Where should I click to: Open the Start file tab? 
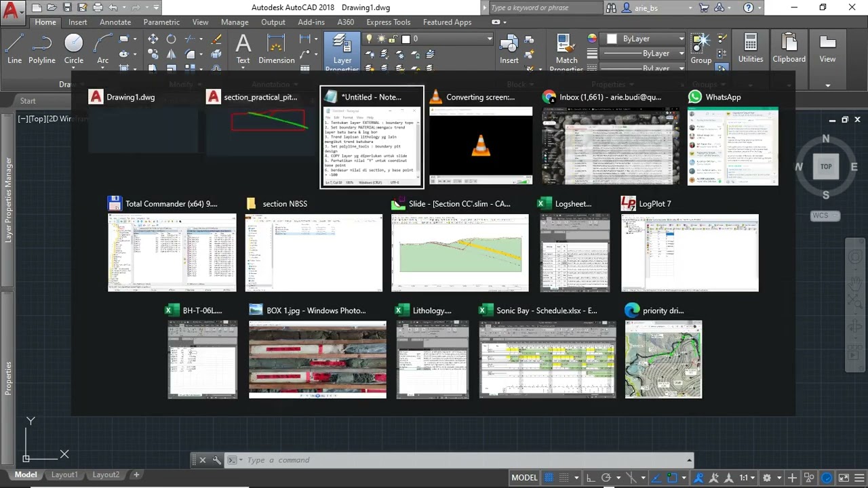(x=28, y=101)
